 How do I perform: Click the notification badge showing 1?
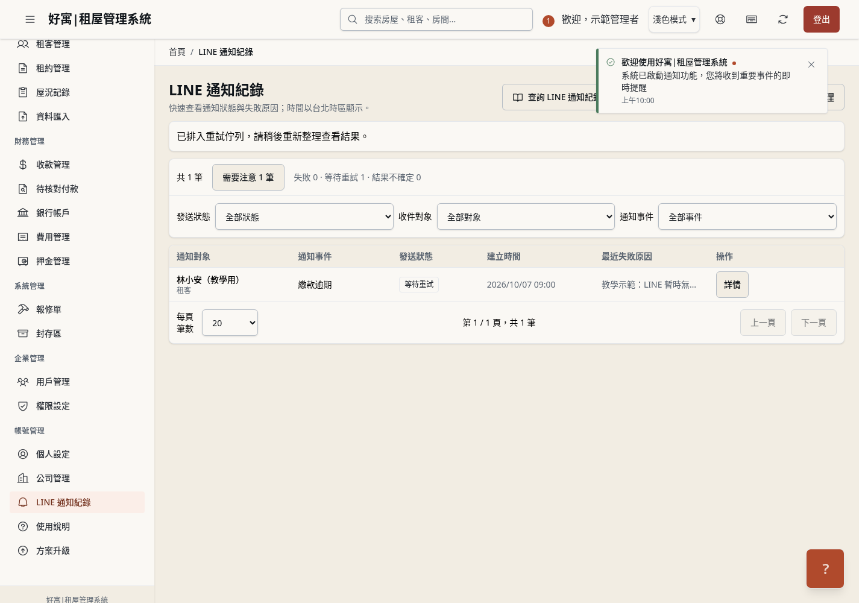tap(548, 21)
